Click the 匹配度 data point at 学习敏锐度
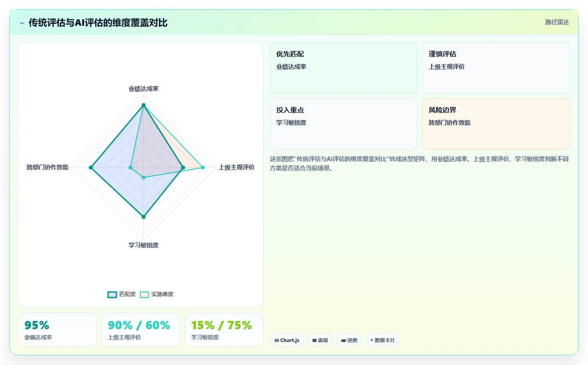Screen dimensions: 588x365 click(x=143, y=217)
